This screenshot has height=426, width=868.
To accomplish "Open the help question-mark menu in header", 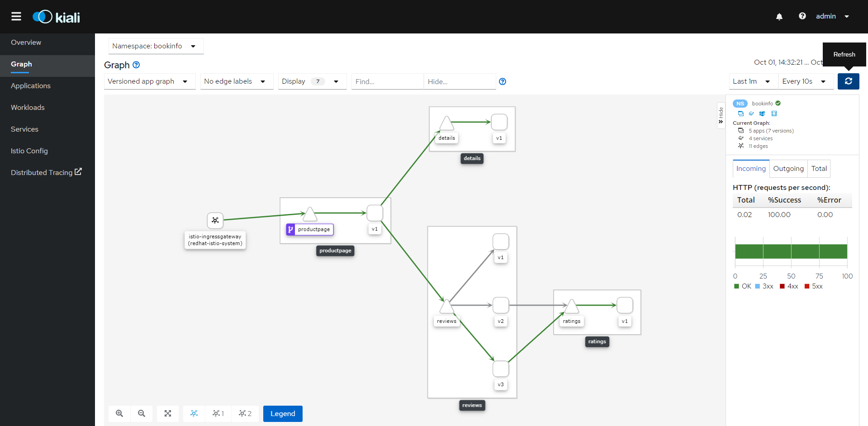I will pyautogui.click(x=802, y=16).
